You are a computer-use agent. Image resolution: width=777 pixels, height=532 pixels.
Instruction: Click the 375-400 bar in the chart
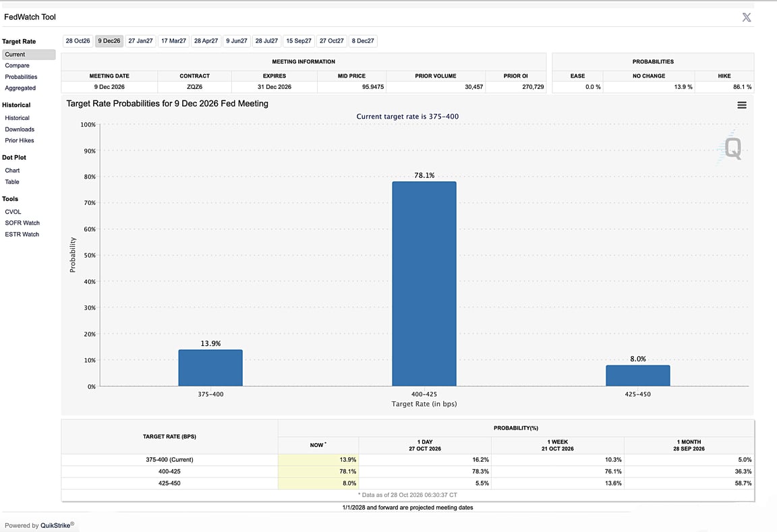210,368
